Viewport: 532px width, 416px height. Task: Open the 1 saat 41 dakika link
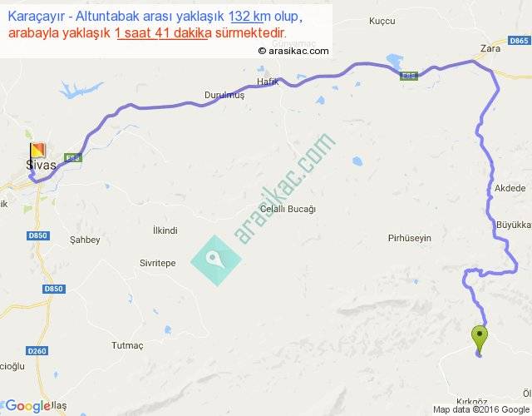point(163,33)
